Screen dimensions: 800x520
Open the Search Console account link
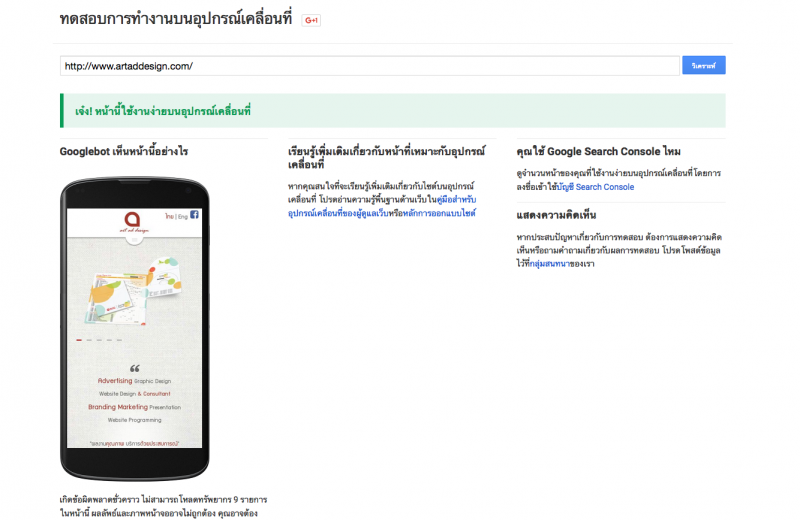pyautogui.click(x=596, y=187)
